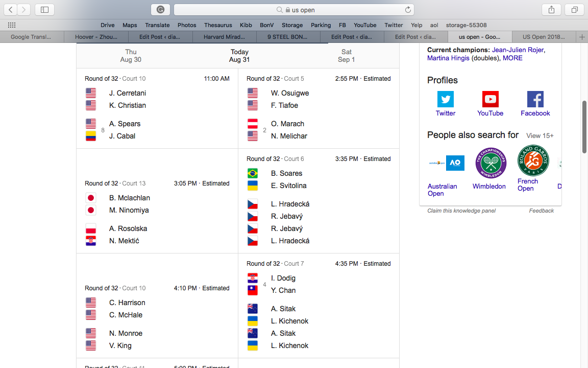Click Claim this knowledge panel link

click(461, 211)
